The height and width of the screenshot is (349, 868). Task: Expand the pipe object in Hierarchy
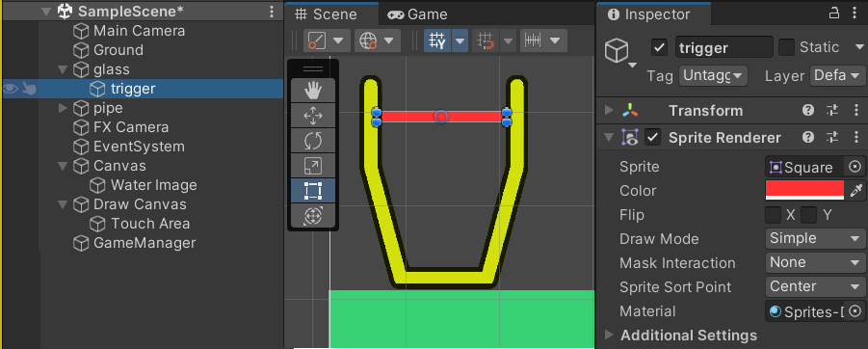(63, 108)
